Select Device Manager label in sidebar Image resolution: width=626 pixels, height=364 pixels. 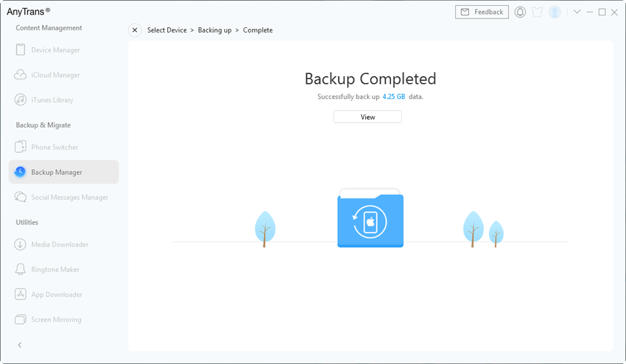tap(56, 50)
